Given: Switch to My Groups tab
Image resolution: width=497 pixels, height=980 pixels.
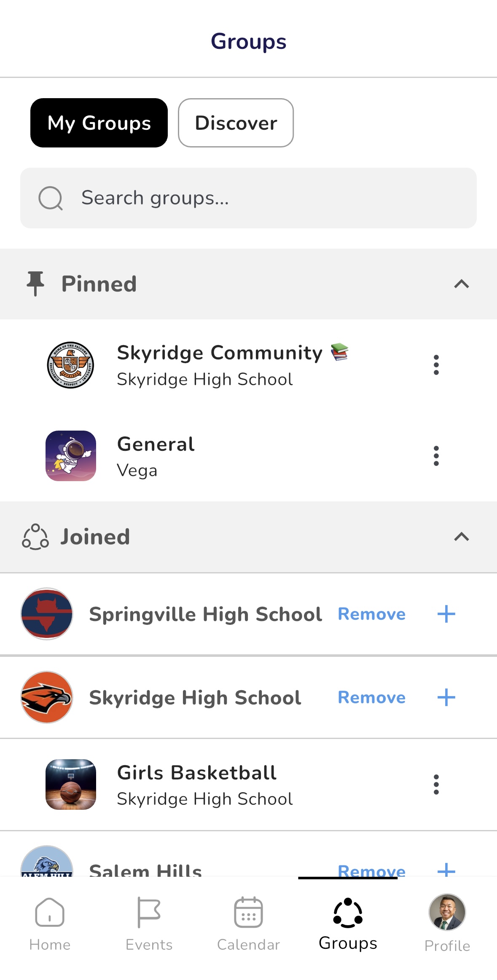Looking at the screenshot, I should [x=99, y=123].
